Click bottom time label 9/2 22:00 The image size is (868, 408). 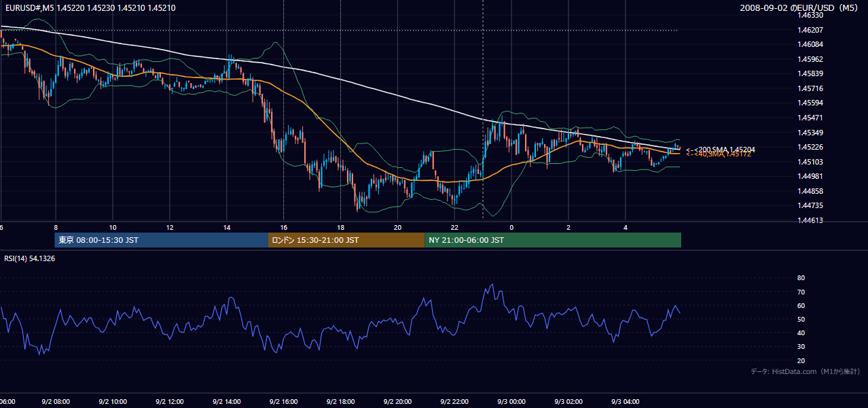455,402
